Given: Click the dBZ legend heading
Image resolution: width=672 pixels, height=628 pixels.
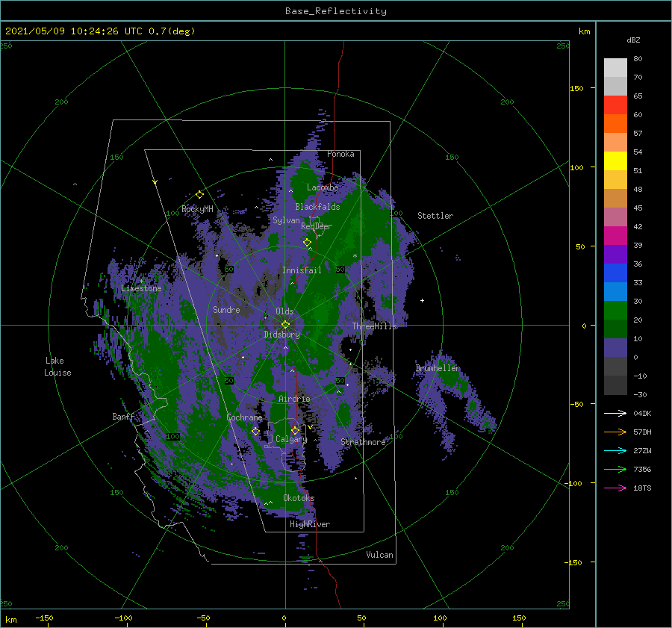Looking at the screenshot, I should tap(633, 40).
